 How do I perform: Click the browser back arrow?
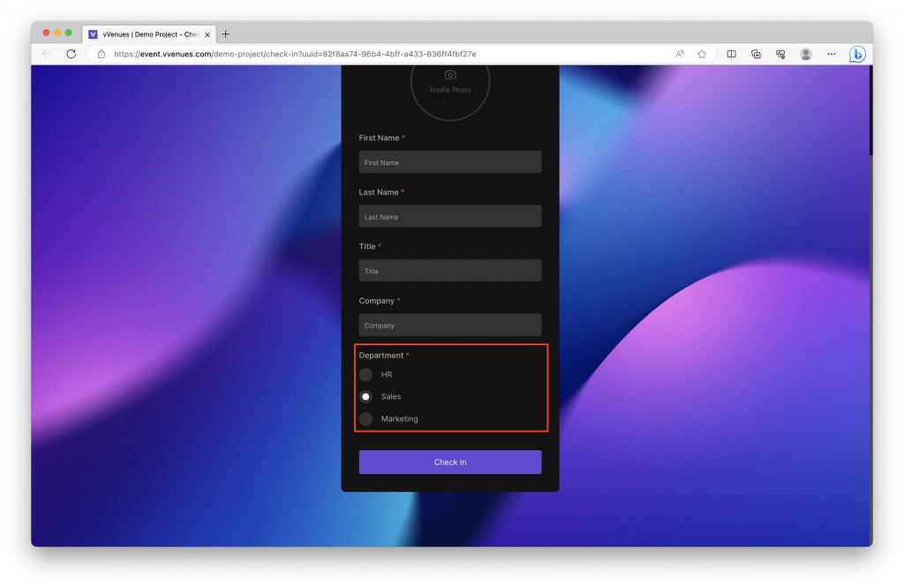pyautogui.click(x=47, y=54)
